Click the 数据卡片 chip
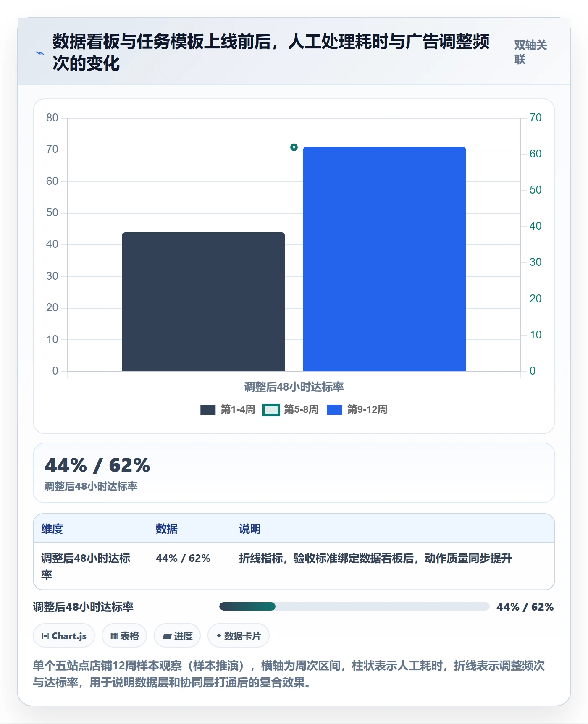588x724 pixels. [x=239, y=636]
